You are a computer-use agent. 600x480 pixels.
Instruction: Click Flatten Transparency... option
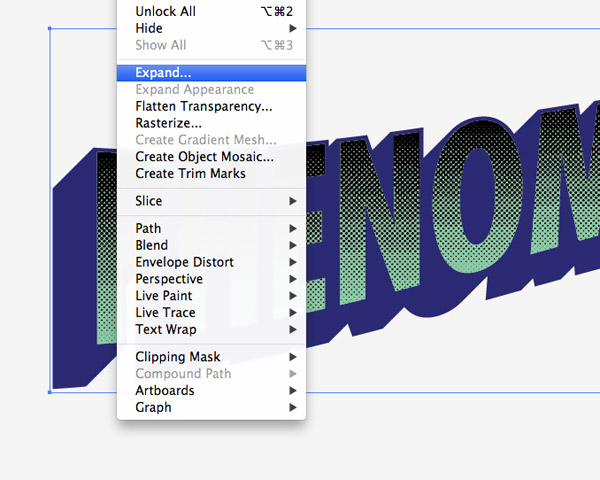tap(211, 106)
